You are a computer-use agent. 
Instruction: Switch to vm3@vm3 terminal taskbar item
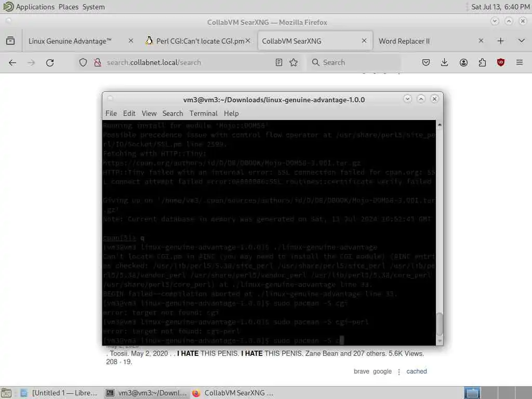[x=146, y=393]
